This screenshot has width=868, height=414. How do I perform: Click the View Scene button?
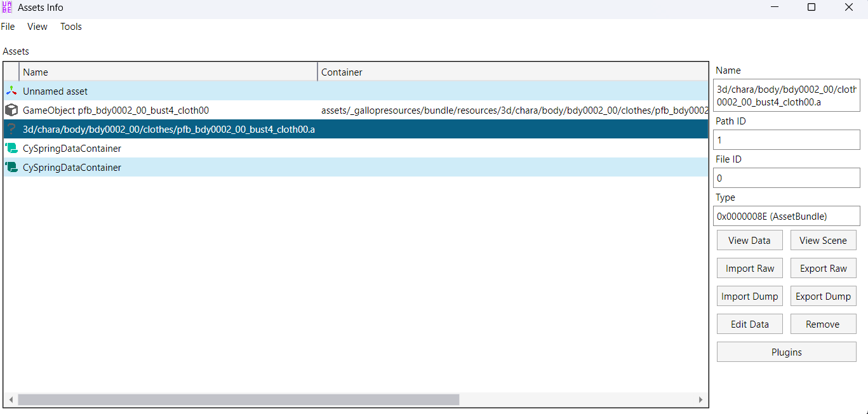click(x=823, y=240)
